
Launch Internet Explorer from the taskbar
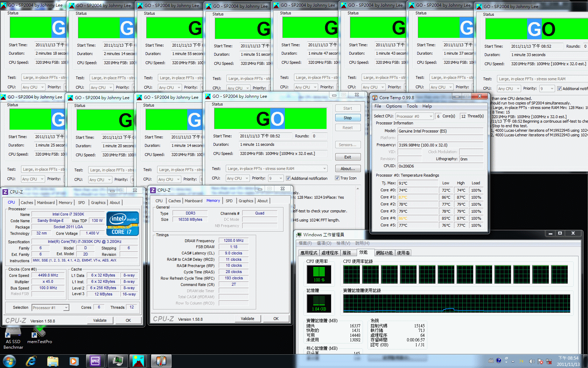point(31,361)
